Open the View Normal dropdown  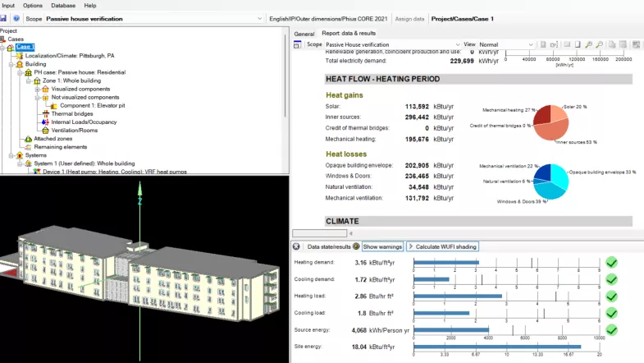pos(530,44)
